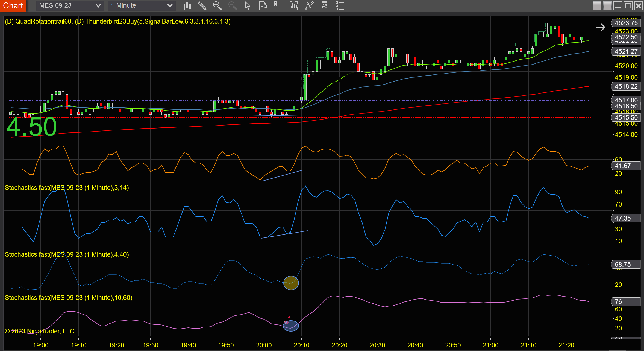Viewport: 644px width, 351px height.
Task: Click the 4520.00 price axis label
Action: 626,66
